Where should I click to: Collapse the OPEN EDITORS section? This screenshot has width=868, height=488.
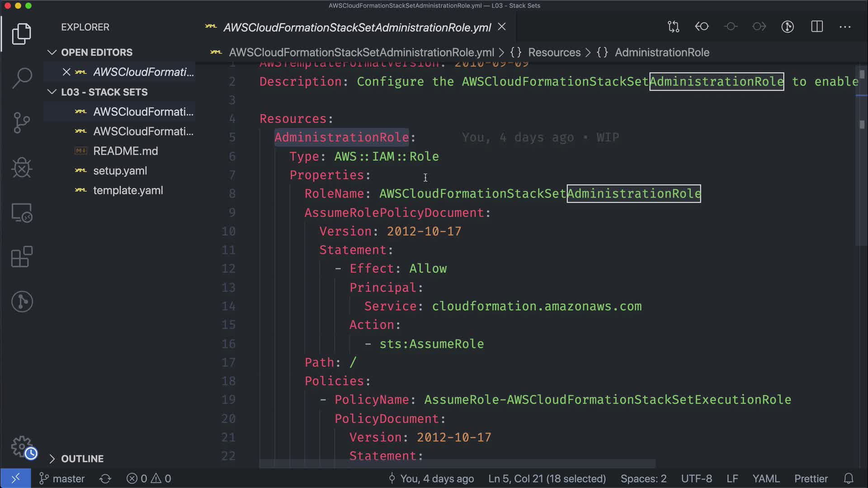pyautogui.click(x=52, y=52)
